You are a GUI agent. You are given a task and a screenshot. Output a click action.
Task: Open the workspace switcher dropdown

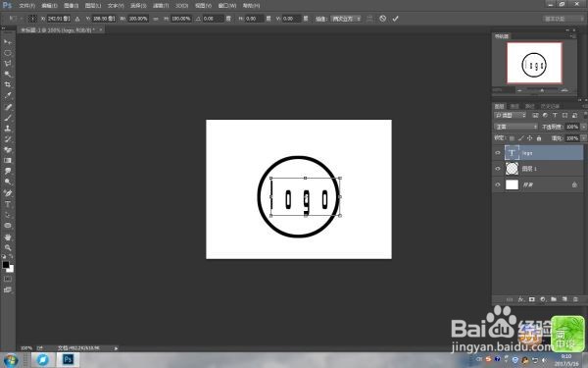pos(563,19)
